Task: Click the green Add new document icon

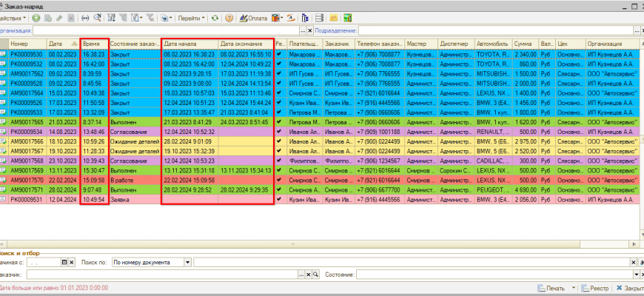Action: pos(35,17)
